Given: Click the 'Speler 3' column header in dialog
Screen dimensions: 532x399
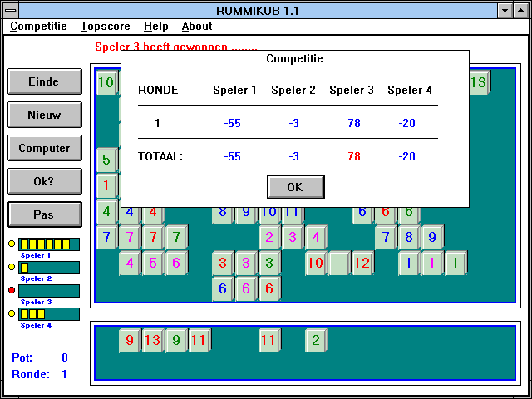Looking at the screenshot, I should click(352, 90).
